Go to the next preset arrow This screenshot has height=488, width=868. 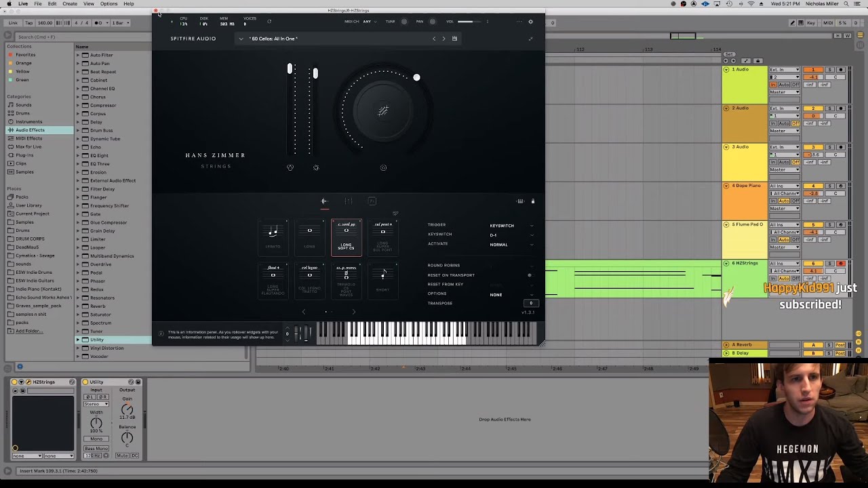click(444, 39)
